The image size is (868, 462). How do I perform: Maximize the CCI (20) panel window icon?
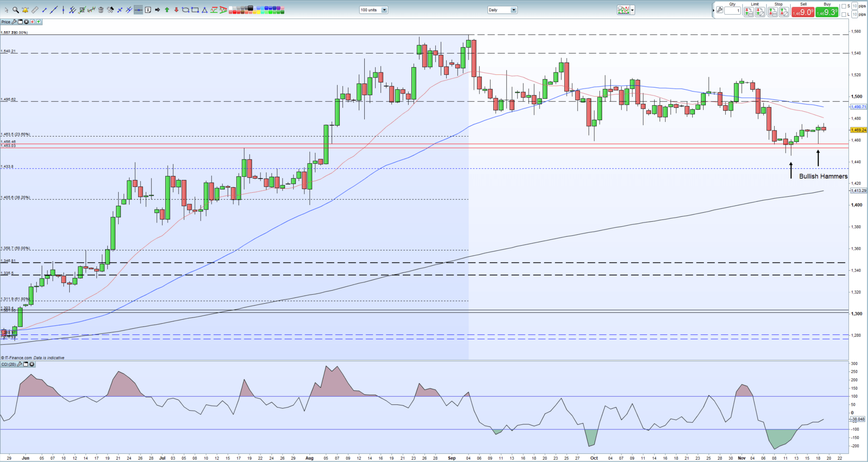tap(26, 364)
